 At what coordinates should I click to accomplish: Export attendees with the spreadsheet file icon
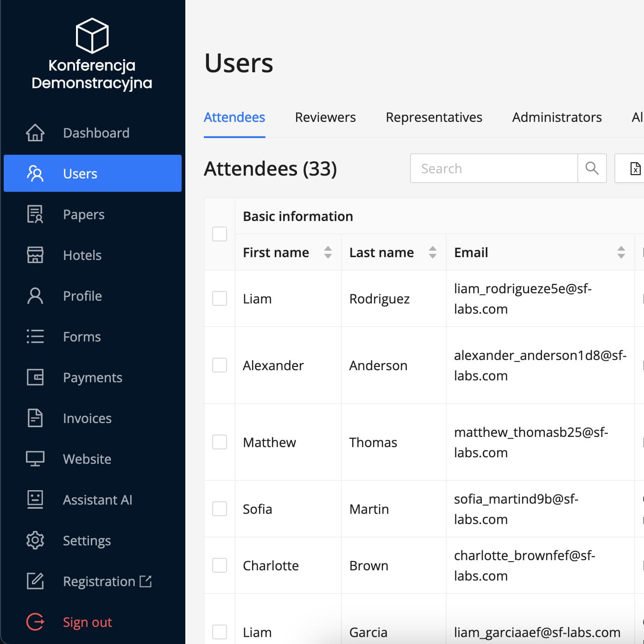(635, 168)
